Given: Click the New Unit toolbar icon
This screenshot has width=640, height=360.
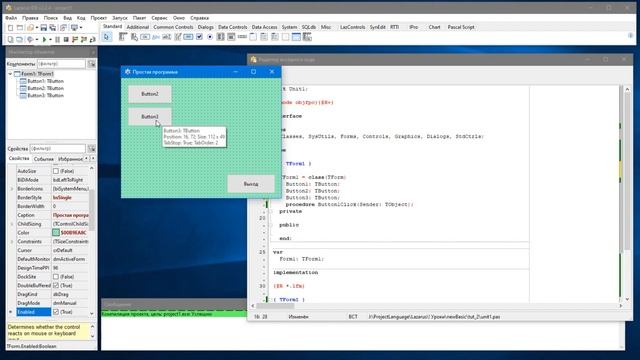Looking at the screenshot, I should tap(10, 28).
